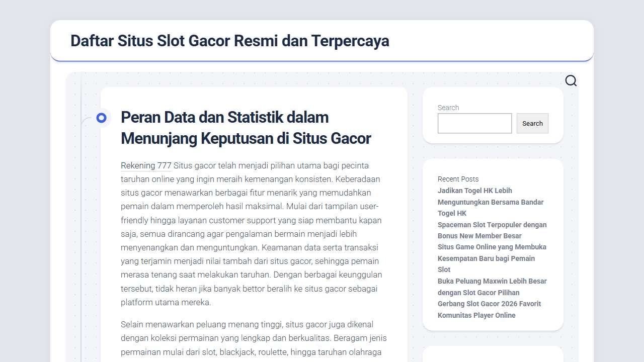Image resolution: width=644 pixels, height=362 pixels.
Task: Click the partially visible widget card below Recent Posts
Action: click(493, 354)
